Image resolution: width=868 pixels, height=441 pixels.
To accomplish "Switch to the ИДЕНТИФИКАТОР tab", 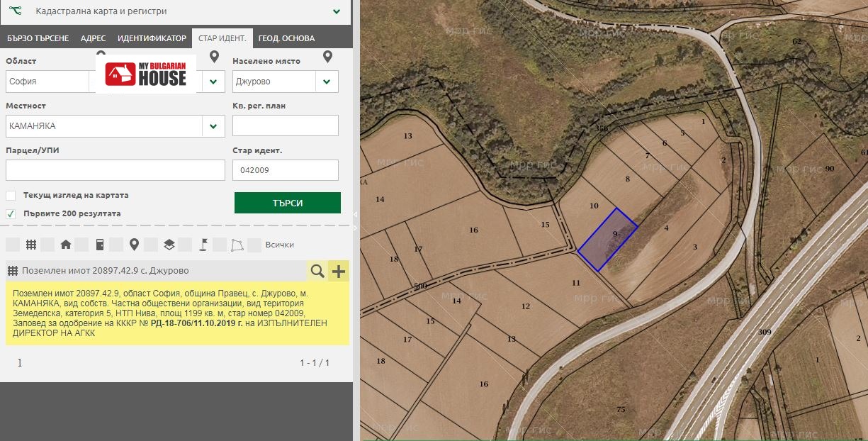I will pyautogui.click(x=152, y=38).
